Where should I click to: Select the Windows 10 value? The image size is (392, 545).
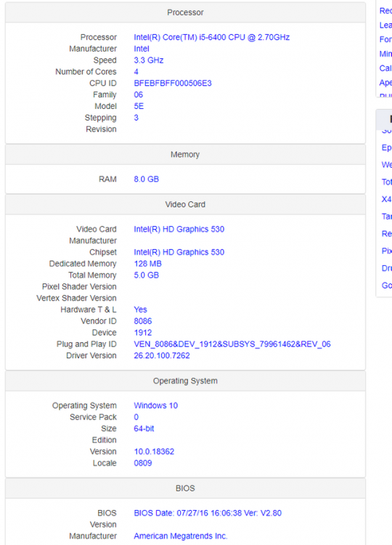[x=155, y=405]
